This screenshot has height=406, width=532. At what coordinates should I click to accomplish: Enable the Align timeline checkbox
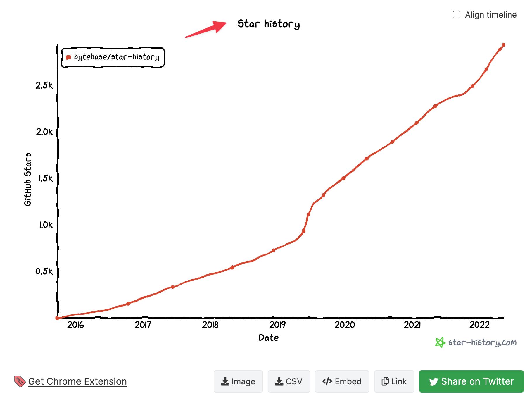click(x=456, y=15)
